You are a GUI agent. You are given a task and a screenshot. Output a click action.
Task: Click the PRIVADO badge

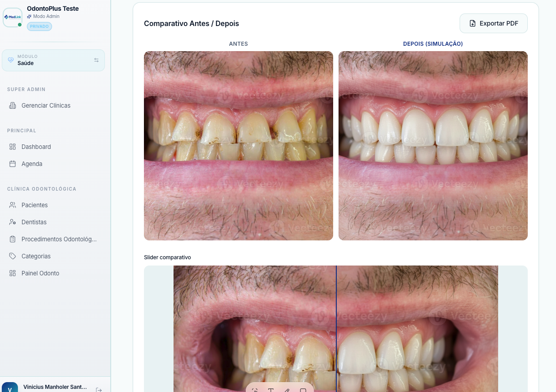click(39, 26)
